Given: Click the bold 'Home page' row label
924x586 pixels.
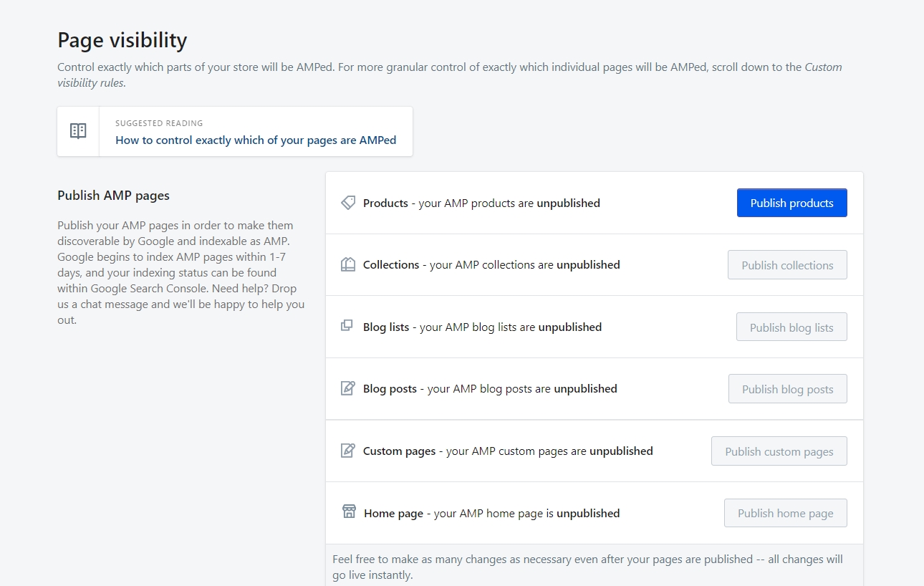Looking at the screenshot, I should click(x=393, y=513).
